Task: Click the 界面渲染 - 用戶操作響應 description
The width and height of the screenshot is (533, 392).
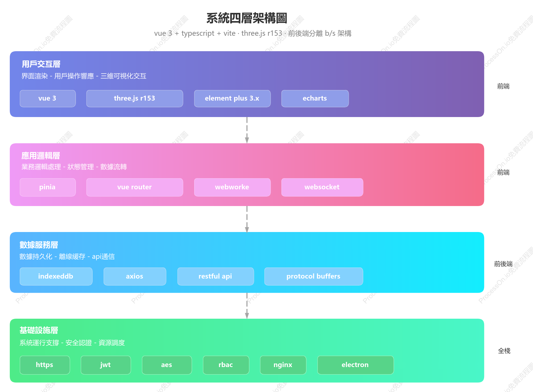Action: (84, 76)
